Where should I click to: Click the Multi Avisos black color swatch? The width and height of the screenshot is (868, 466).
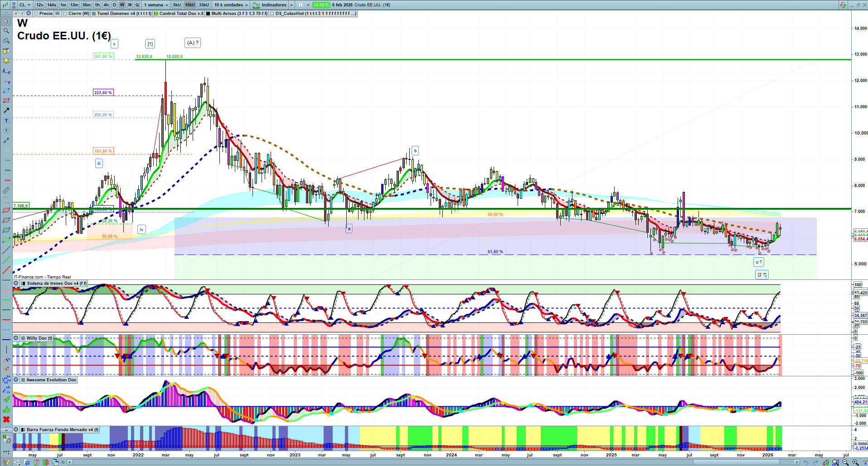(x=208, y=14)
